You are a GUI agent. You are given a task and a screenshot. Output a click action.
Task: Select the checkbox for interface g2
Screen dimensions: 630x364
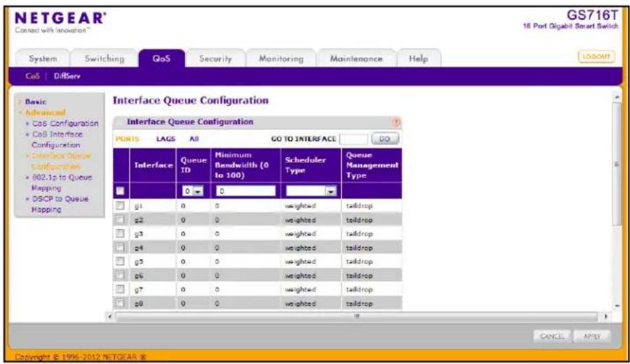tap(120, 220)
